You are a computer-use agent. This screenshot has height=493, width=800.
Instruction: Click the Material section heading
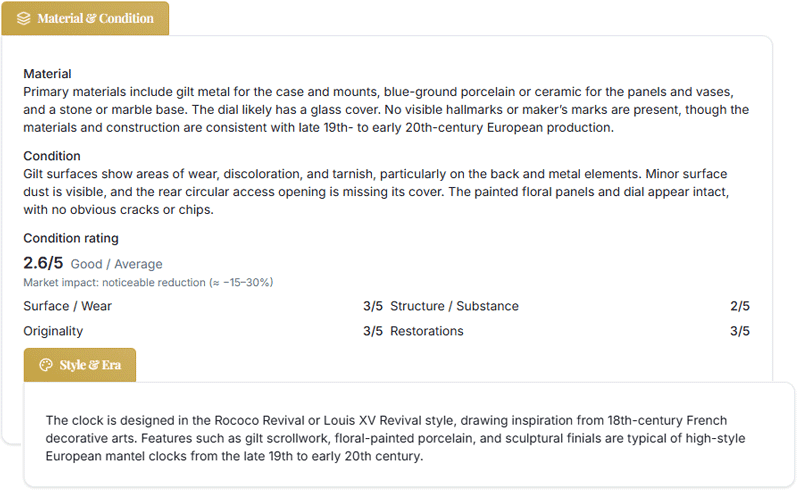pyautogui.click(x=47, y=74)
